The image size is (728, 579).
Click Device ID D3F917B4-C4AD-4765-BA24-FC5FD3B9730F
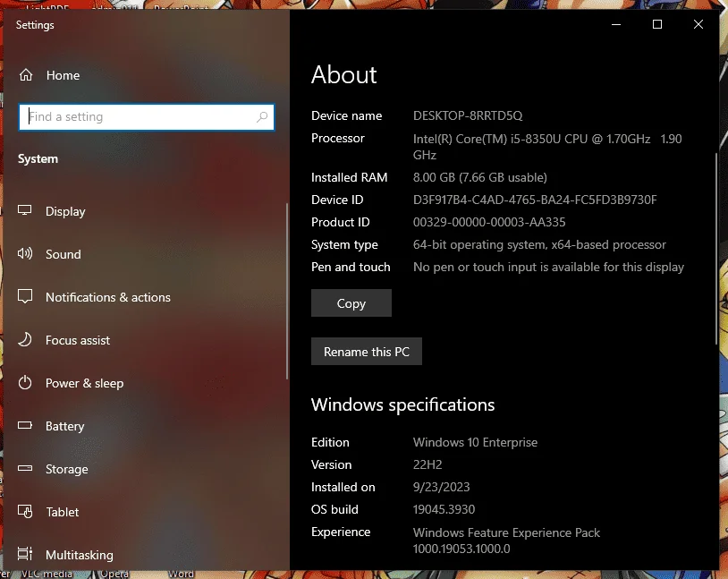[x=535, y=200]
